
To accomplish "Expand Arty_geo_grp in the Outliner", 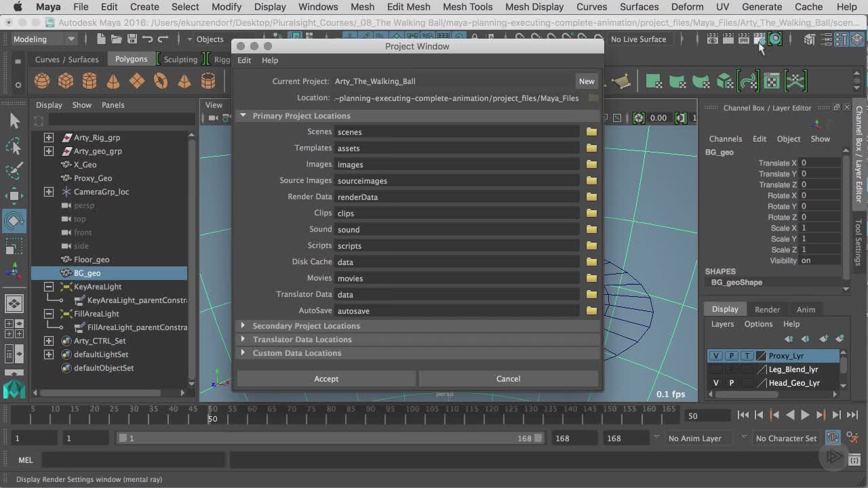I will (x=49, y=151).
